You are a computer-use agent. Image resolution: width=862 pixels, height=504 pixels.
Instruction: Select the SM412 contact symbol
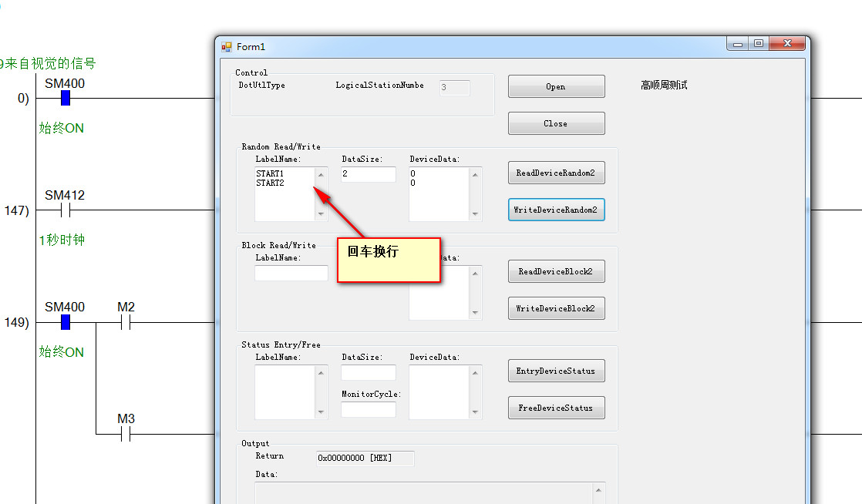(66, 210)
